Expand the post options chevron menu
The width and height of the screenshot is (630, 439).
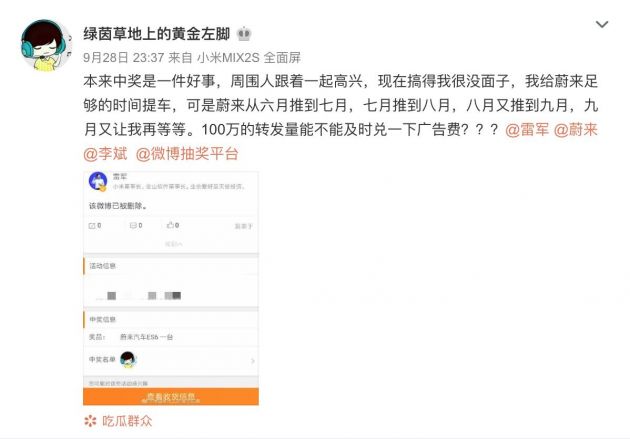coord(601,25)
